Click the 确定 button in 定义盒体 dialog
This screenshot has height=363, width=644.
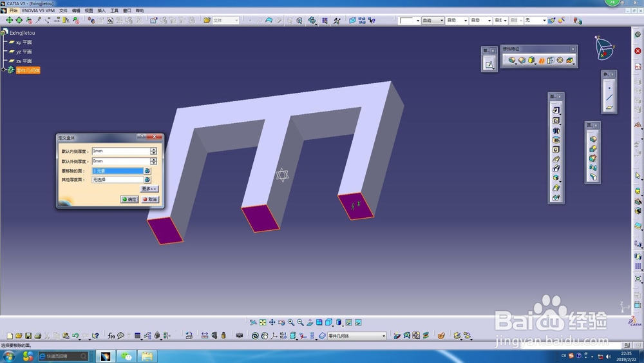(x=129, y=199)
